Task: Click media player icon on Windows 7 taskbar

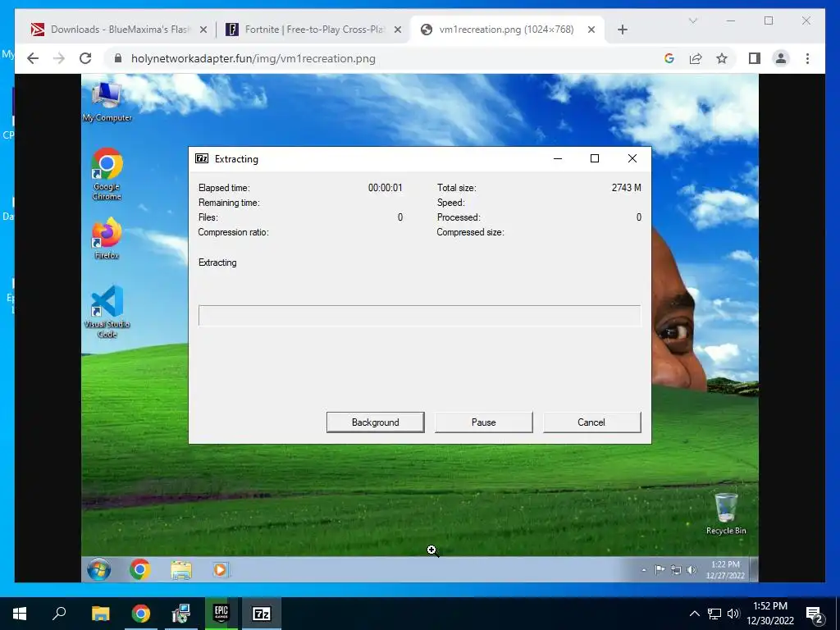Action: [220, 569]
